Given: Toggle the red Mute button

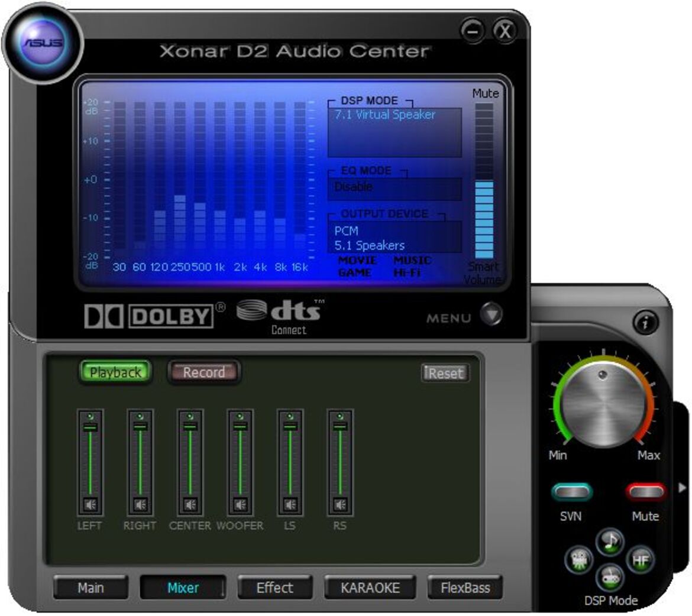Looking at the screenshot, I should click(x=646, y=492).
